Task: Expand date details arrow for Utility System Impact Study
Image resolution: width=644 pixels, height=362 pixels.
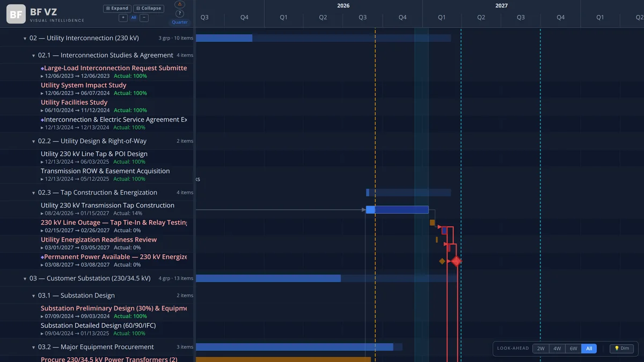Action: [x=42, y=93]
